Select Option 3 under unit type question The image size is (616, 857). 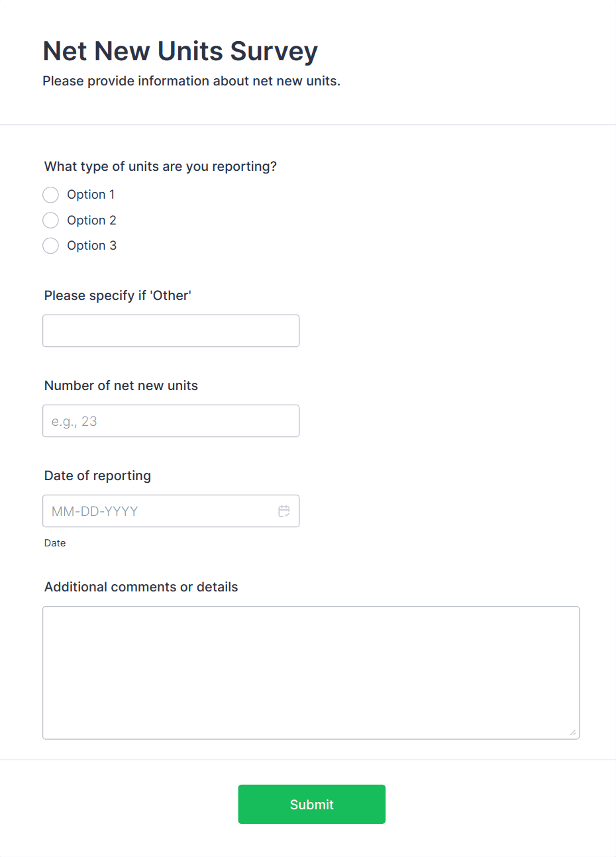(x=50, y=245)
